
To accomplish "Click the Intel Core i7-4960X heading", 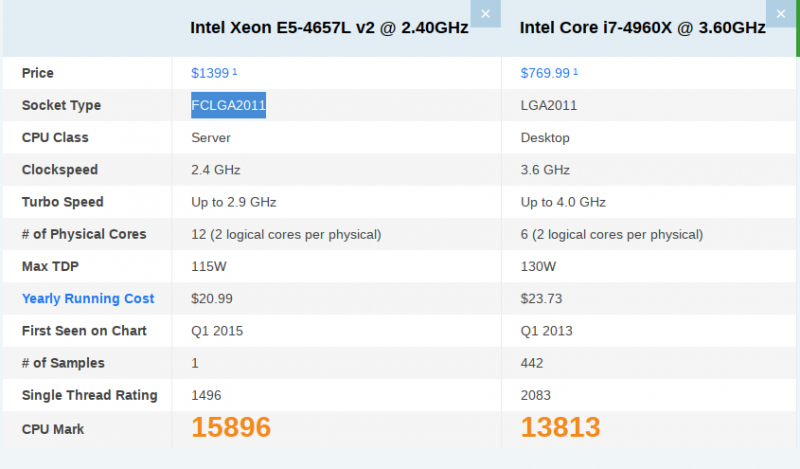I will [642, 28].
